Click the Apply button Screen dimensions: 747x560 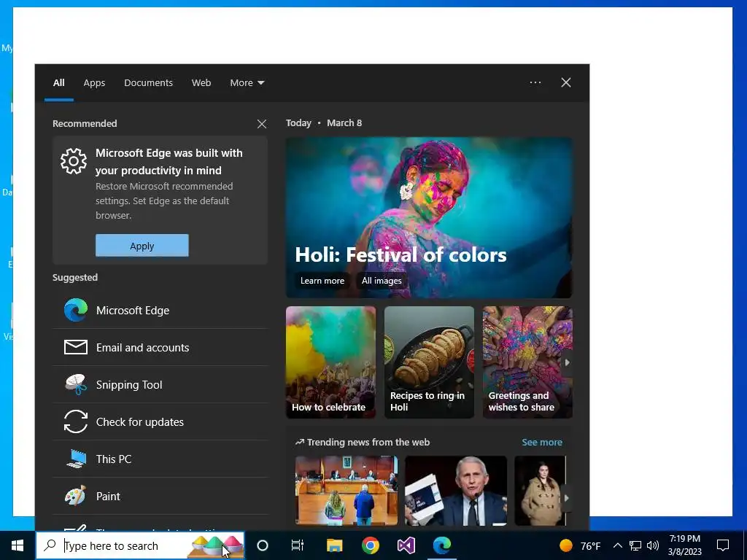[x=142, y=246]
